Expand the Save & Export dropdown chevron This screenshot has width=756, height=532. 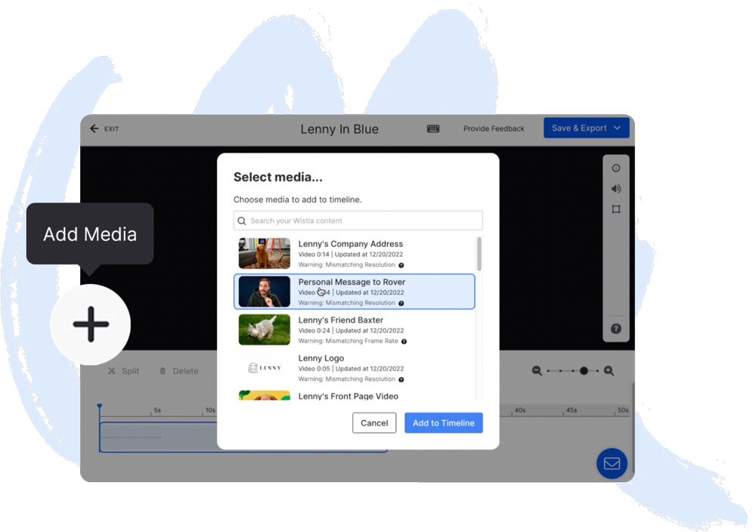pos(617,128)
